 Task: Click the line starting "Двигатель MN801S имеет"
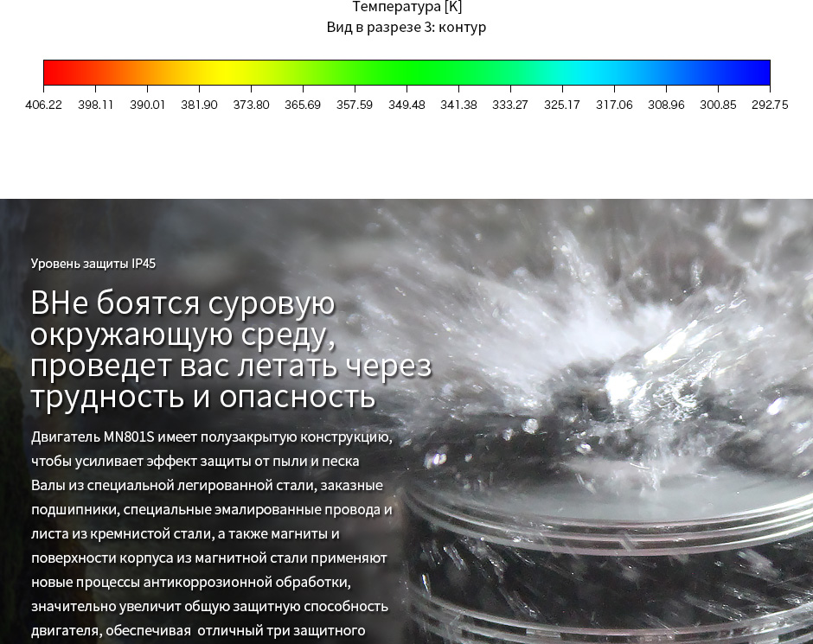coord(212,437)
